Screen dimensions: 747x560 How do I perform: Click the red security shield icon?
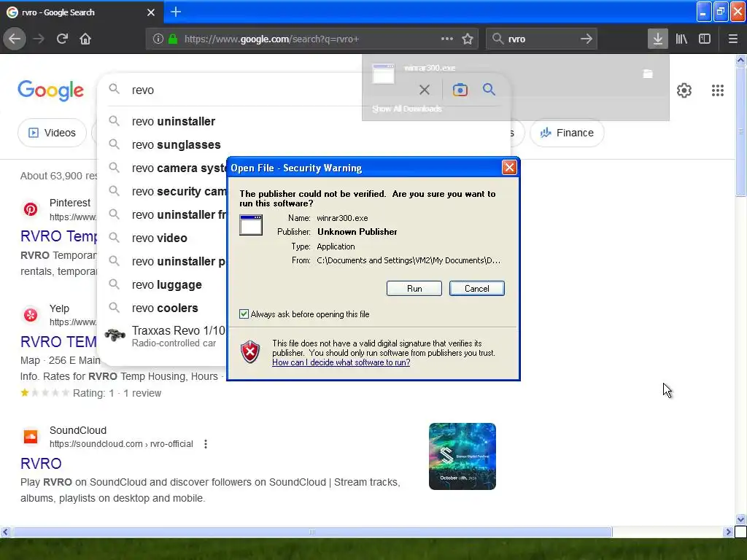click(251, 352)
